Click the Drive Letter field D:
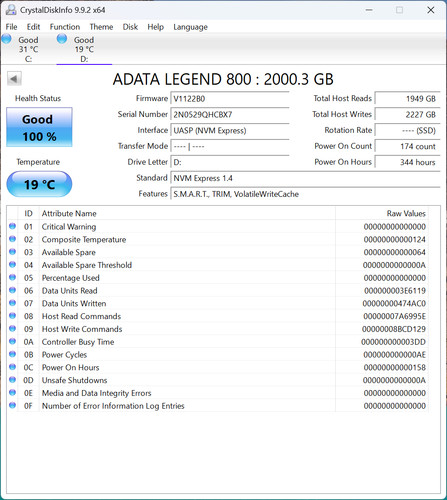The image size is (447, 500). coord(230,162)
